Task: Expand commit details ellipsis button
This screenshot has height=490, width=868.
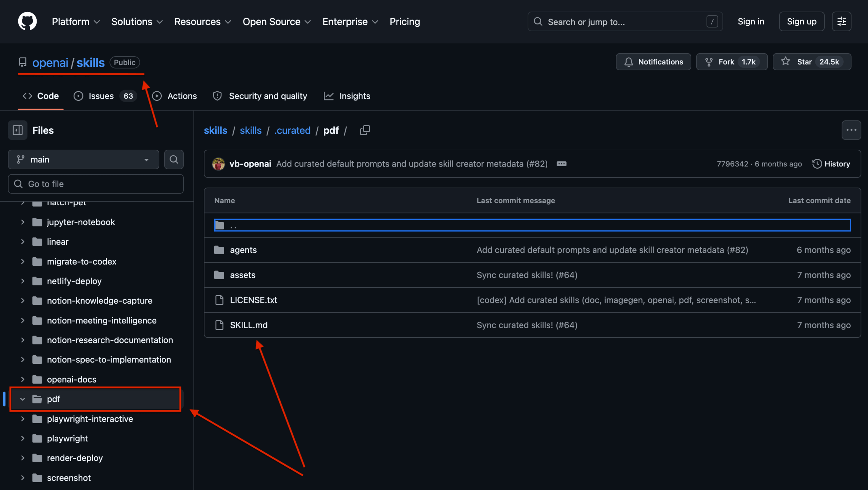Action: (x=561, y=164)
